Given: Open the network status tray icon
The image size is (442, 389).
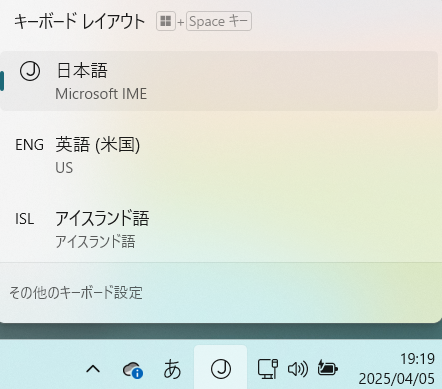Looking at the screenshot, I should point(268,369).
